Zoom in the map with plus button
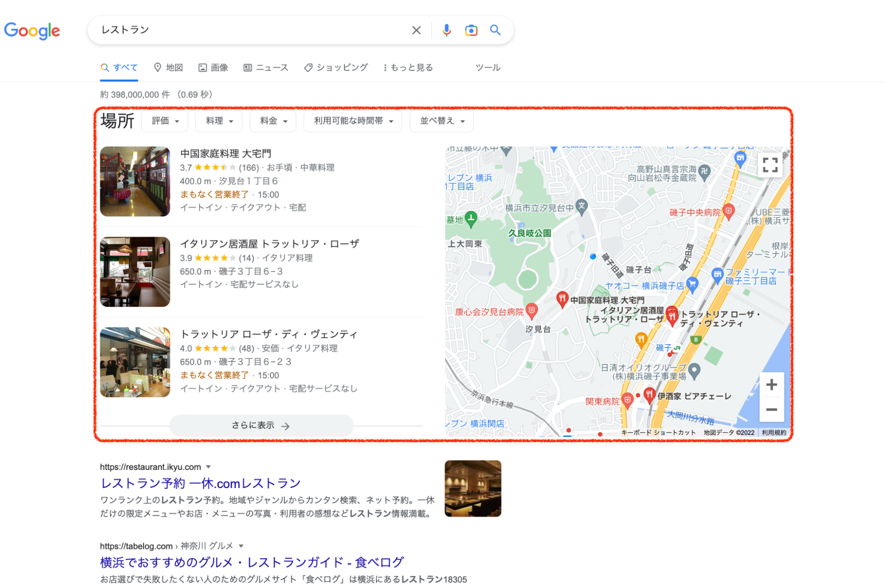Screen dimensions: 885x588 pos(771,384)
